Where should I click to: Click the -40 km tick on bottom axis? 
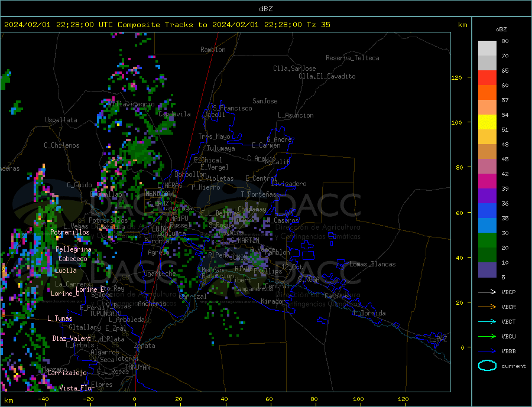pos(43,399)
